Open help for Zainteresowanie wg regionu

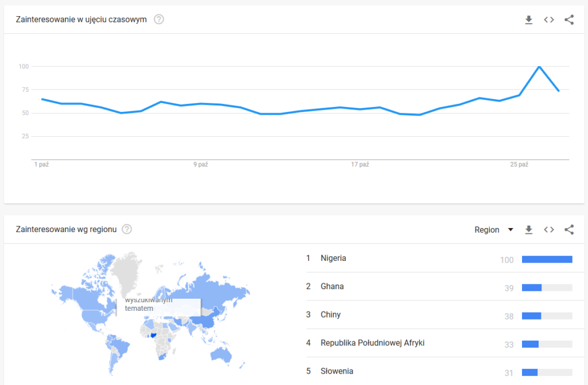pyautogui.click(x=127, y=229)
